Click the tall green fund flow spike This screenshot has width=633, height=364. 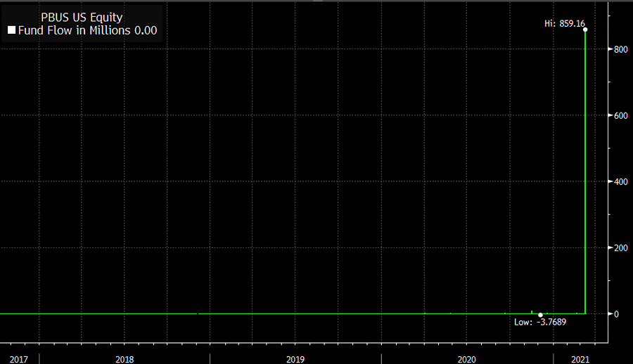(585, 171)
